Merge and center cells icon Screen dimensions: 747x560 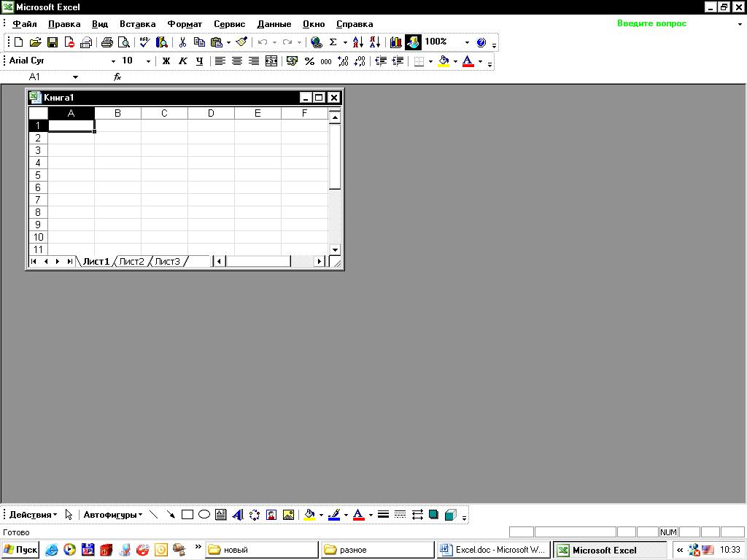point(271,61)
